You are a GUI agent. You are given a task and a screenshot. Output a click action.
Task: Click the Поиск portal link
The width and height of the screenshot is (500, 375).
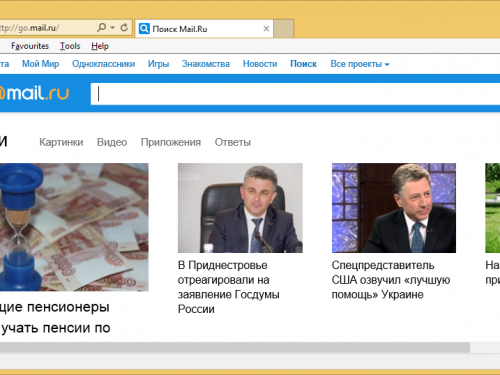(x=303, y=64)
